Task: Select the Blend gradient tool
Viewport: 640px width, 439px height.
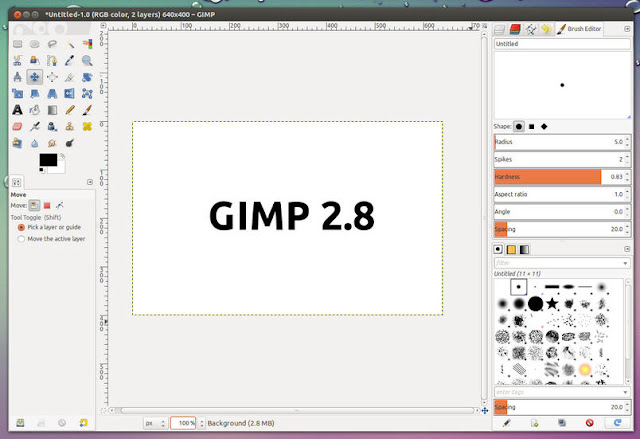Action: (x=52, y=110)
